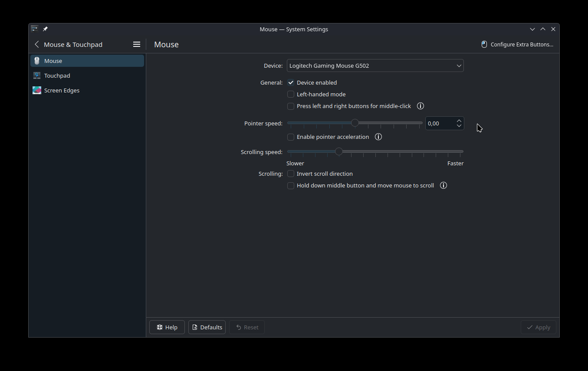Viewport: 588px width, 371px height.
Task: Click the Pointer speed slider handle
Action: pos(355,123)
